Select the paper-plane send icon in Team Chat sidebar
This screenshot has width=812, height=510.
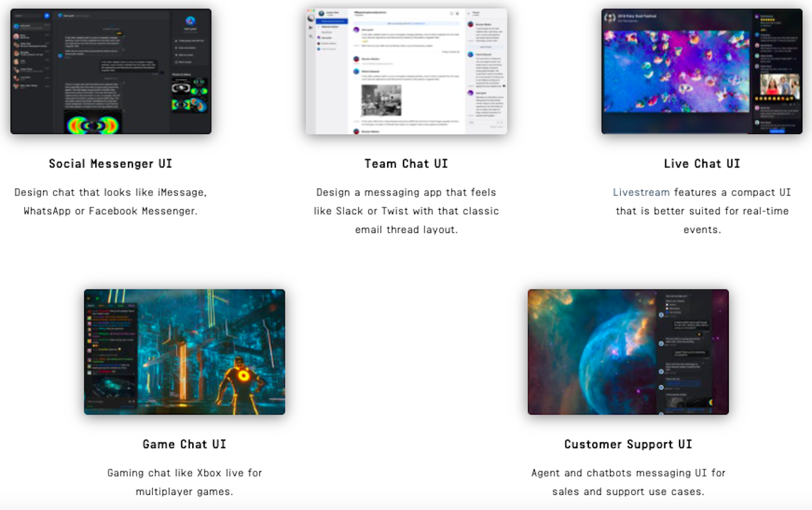[x=310, y=28]
